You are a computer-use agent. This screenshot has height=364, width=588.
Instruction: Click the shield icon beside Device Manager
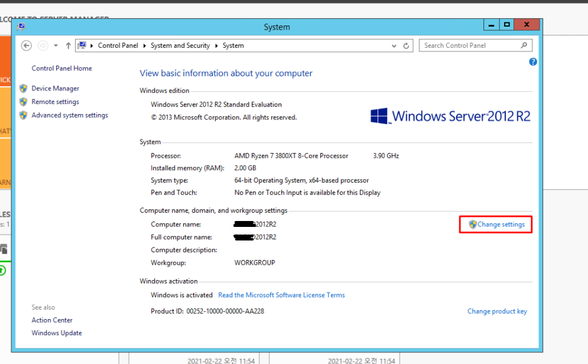pos(23,89)
